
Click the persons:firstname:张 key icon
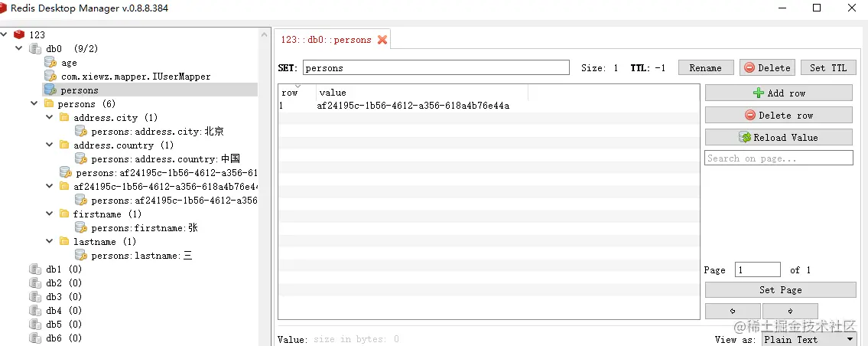pos(81,228)
